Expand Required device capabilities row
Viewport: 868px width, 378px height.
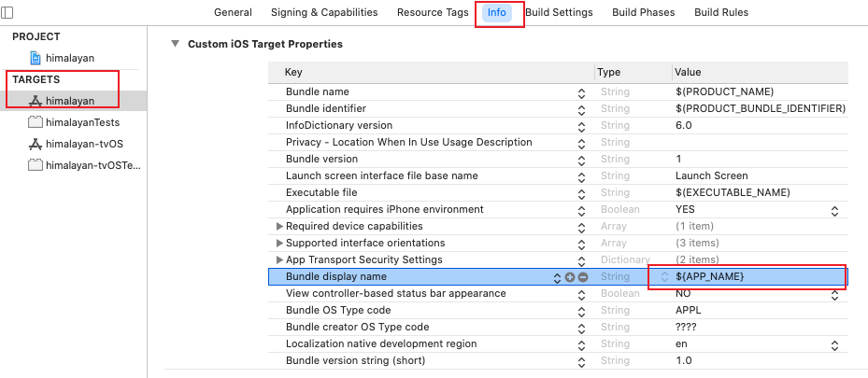tap(279, 226)
